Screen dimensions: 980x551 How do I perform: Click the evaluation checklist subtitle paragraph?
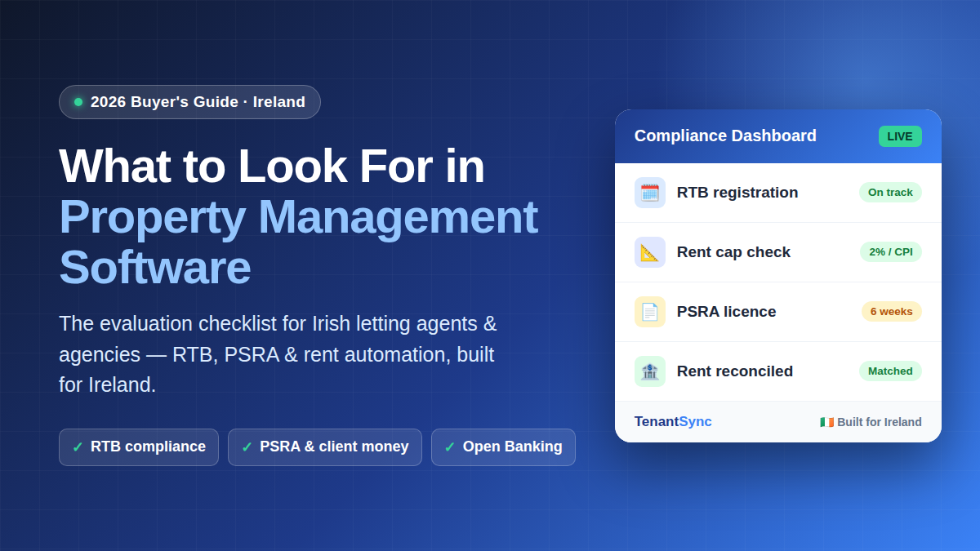tap(278, 354)
